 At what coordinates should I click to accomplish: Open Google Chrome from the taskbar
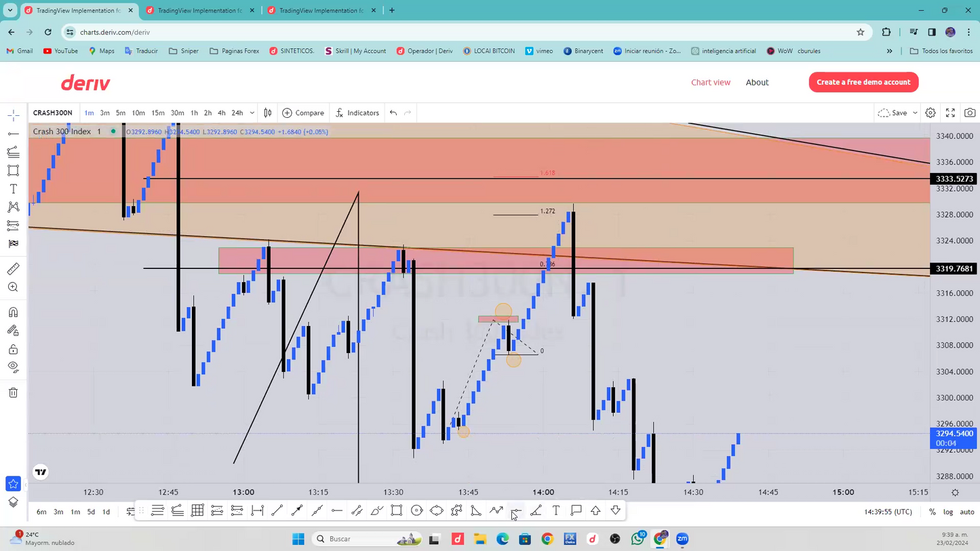547,539
